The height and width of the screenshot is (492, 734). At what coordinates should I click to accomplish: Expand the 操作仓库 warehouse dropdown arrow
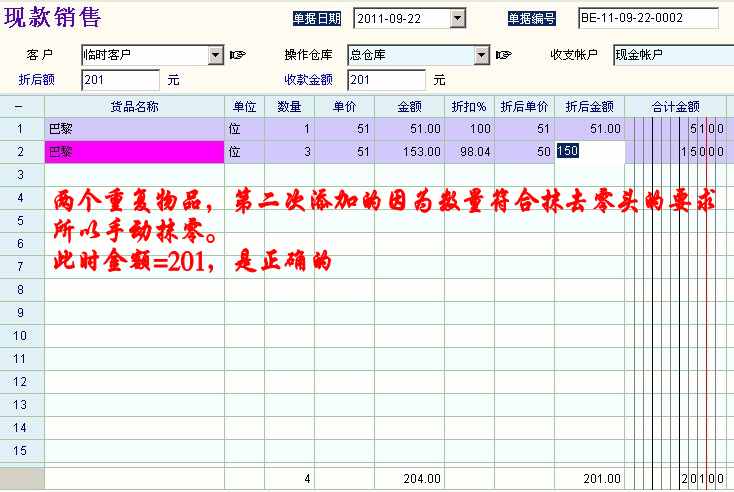click(480, 55)
